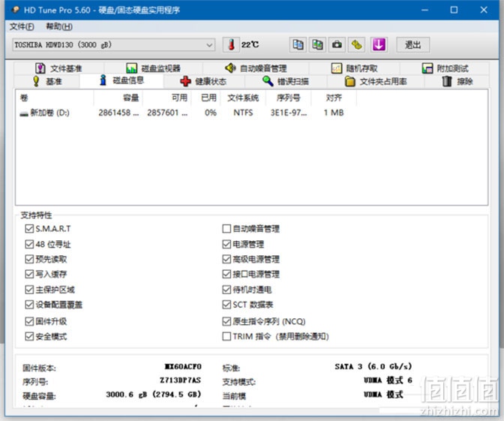The image size is (504, 421).
Task: Click the 退出 exit button
Action: [x=412, y=45]
